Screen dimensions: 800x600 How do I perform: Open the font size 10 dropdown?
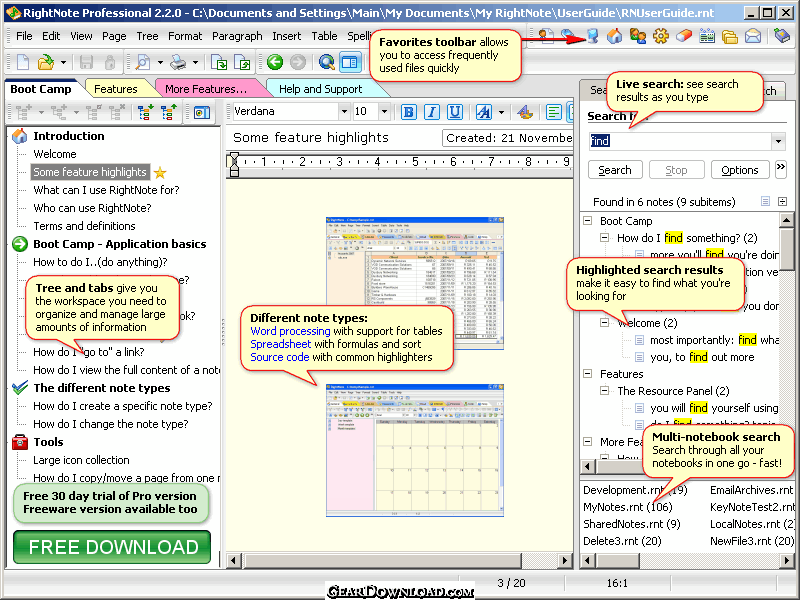pos(384,111)
